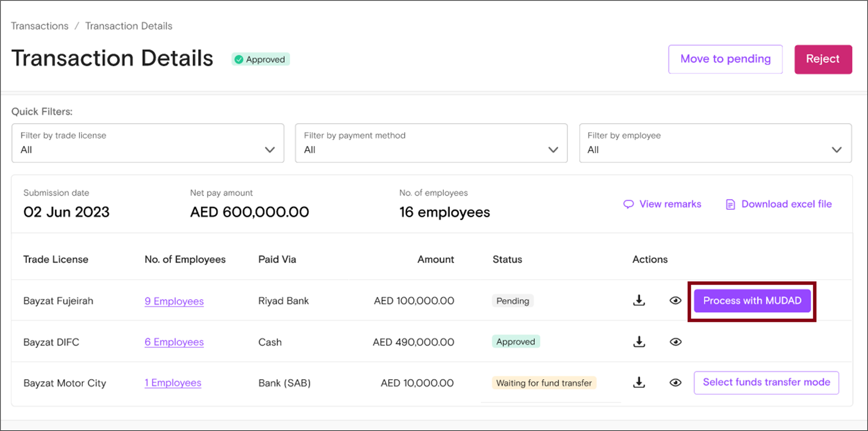View Bayzat Motor City details with eye icon
Viewport: 868px width, 431px height.
click(676, 382)
